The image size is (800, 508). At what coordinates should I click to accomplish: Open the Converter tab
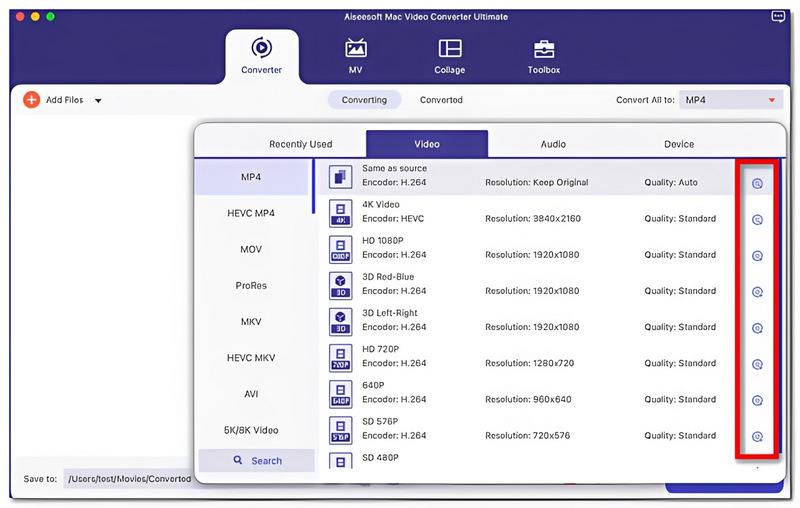click(x=261, y=56)
